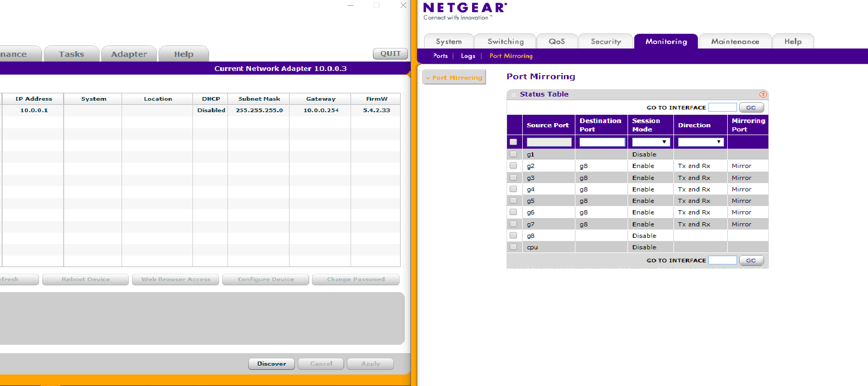The width and height of the screenshot is (868, 386).
Task: Click the cpu source port row text
Action: pyautogui.click(x=532, y=247)
